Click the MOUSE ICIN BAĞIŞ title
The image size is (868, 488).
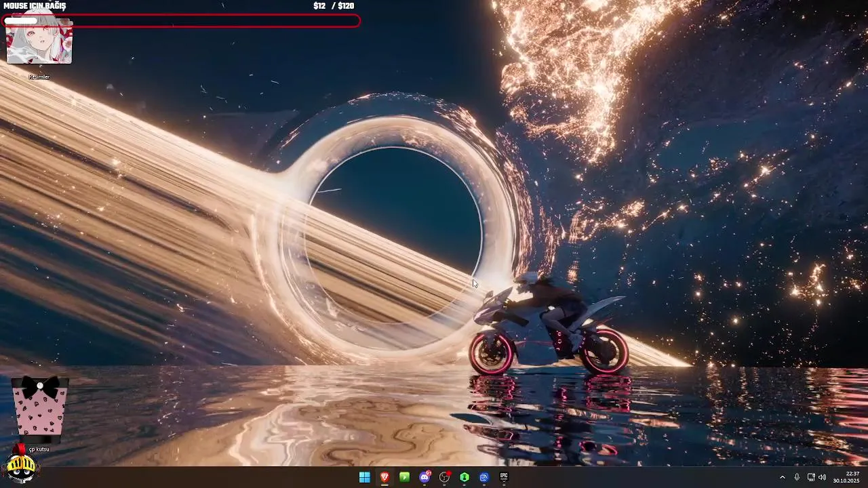click(35, 5)
